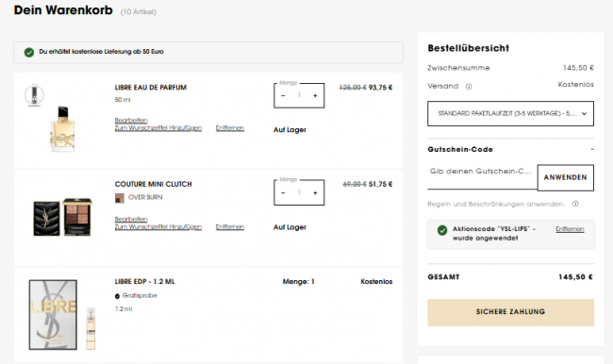Click the Gutschein-Code input field

tap(483, 176)
